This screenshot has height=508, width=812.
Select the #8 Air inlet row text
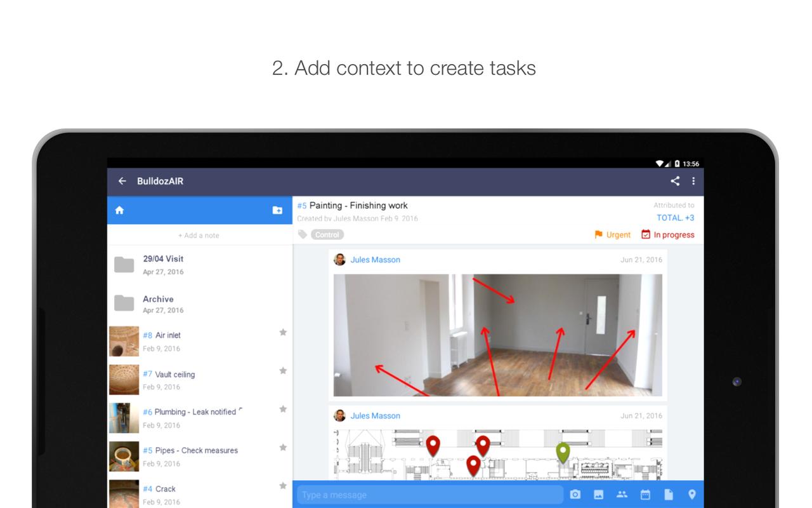(162, 335)
